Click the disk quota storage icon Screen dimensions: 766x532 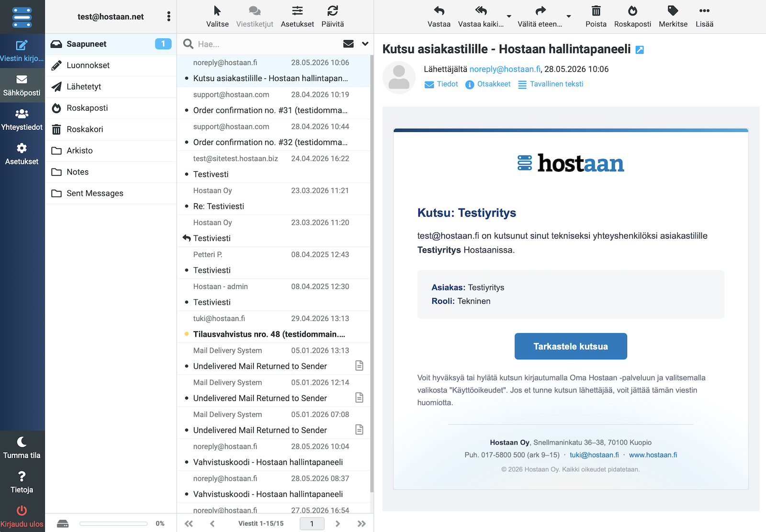63,524
